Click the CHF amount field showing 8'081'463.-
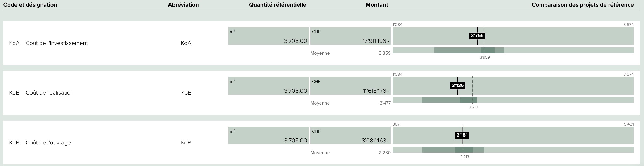 pos(350,136)
